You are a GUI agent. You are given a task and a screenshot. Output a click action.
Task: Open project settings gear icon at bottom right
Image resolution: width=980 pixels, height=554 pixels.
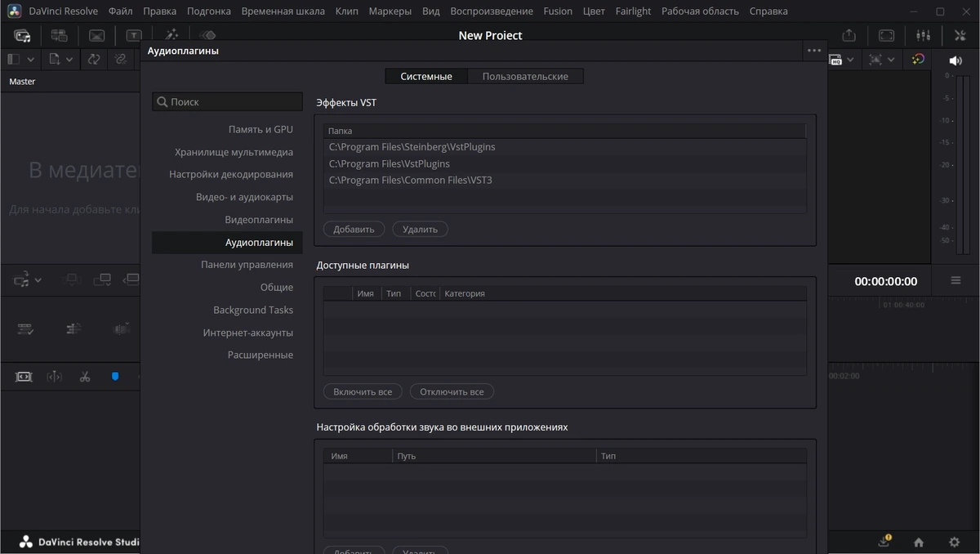[954, 542]
